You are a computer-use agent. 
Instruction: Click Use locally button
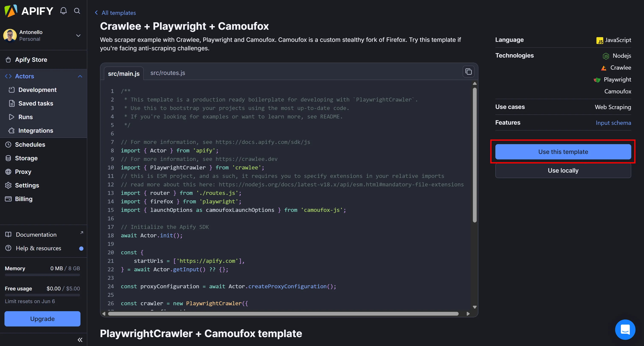pos(563,170)
